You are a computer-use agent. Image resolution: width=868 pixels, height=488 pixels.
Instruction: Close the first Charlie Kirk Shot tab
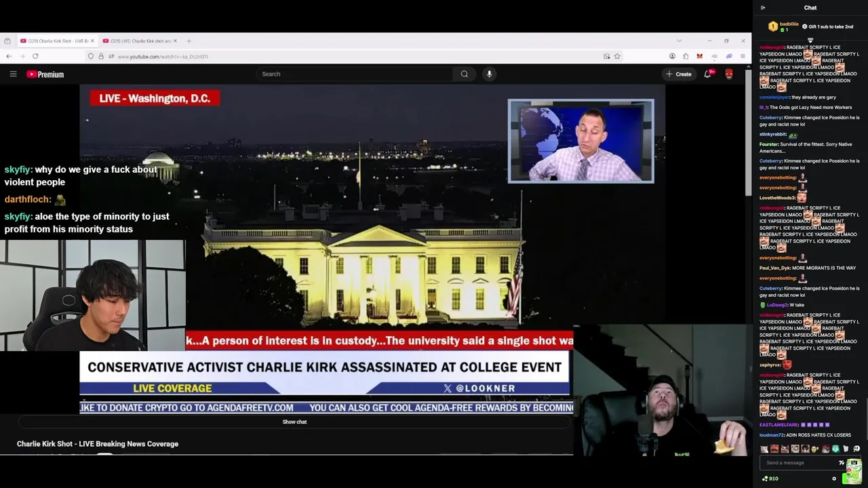(92, 41)
